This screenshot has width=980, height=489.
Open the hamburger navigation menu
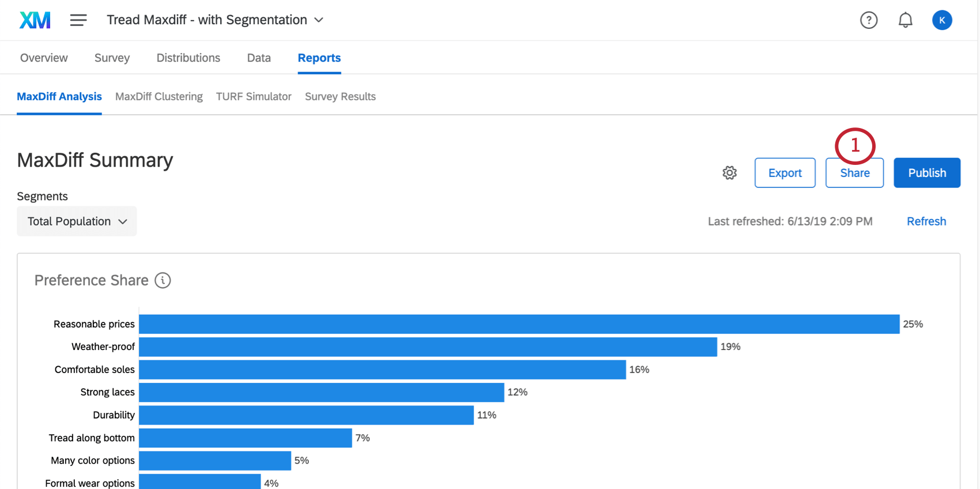(x=78, y=20)
